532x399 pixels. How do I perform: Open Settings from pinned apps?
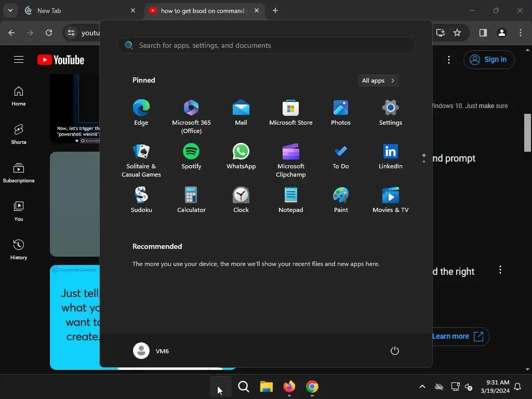click(391, 113)
